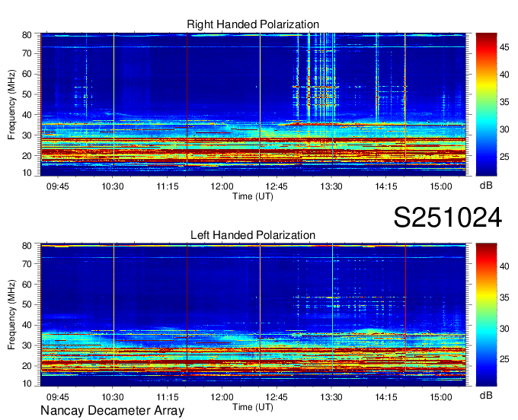The image size is (518, 420).
Task: Click the dB unit label under the top colorbar
Action: pos(486,186)
